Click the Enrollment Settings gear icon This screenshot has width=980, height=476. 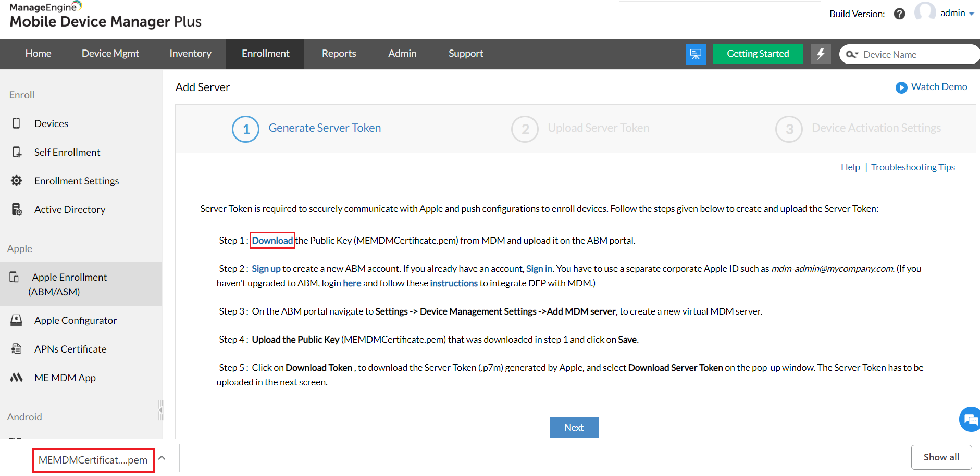pyautogui.click(x=16, y=180)
